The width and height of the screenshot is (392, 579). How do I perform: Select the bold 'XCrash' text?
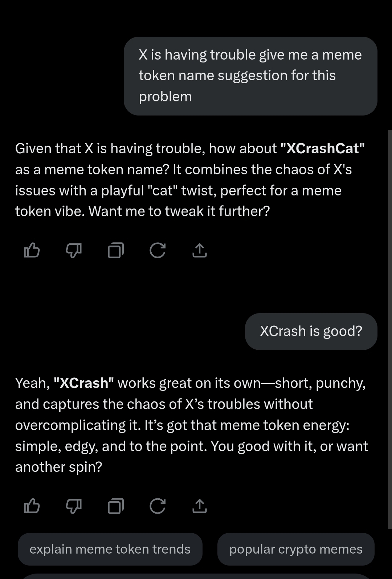83,382
